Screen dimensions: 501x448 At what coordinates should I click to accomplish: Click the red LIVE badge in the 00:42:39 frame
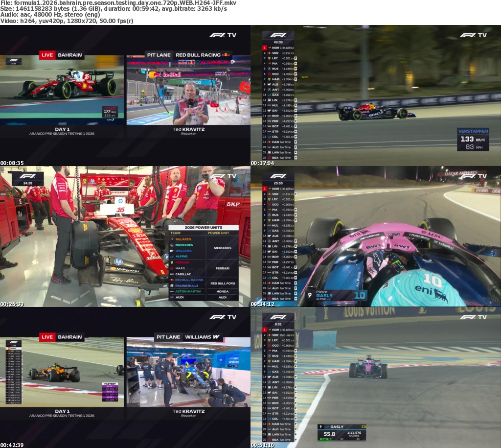point(47,337)
